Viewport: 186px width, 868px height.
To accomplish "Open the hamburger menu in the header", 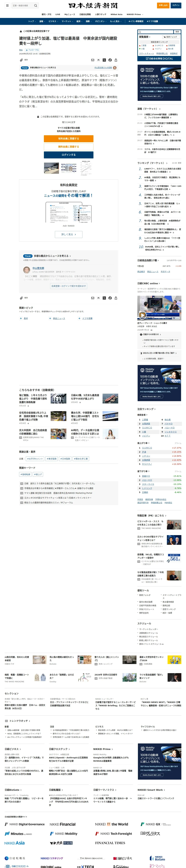I will [7, 5].
